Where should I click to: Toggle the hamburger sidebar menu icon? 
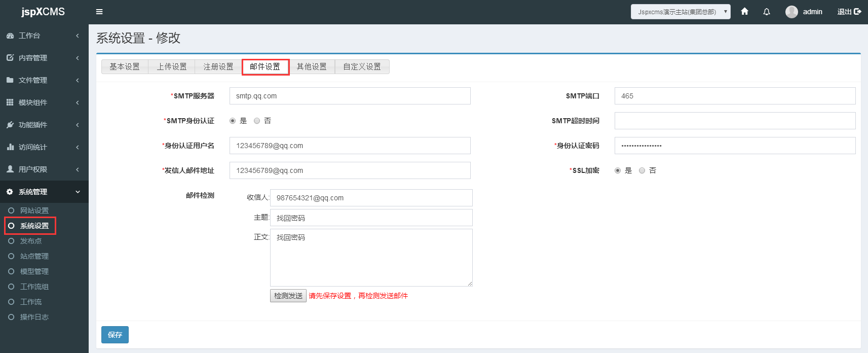point(99,12)
